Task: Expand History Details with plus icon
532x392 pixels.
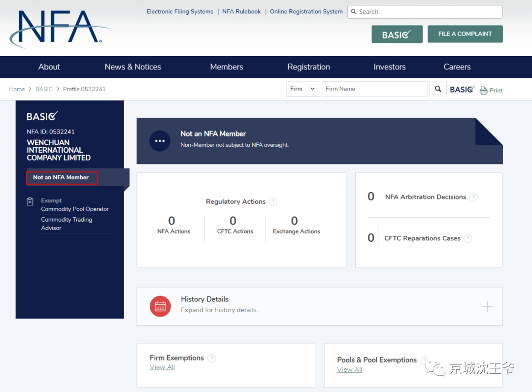Action: click(487, 306)
